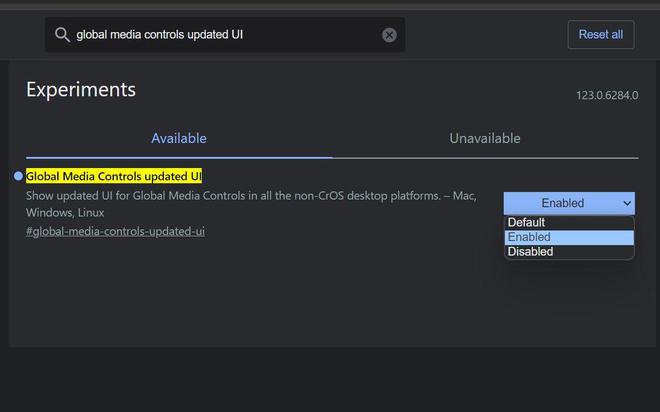Click the flag description mentioning non-CrOS desktop platforms
Image resolution: width=660 pixels, height=412 pixels.
tap(251, 196)
